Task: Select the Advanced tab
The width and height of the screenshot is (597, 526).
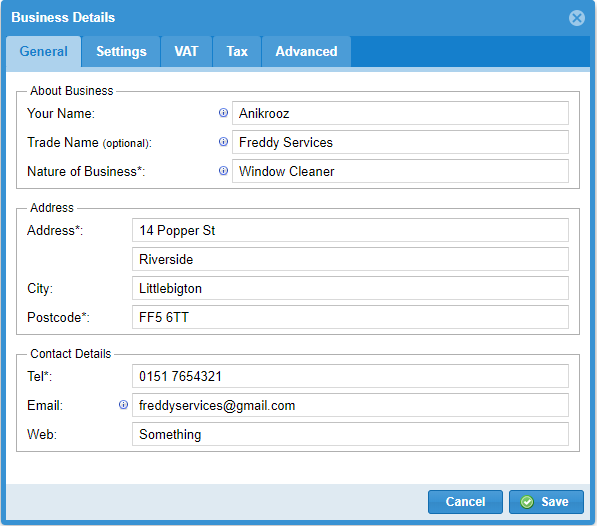Action: pyautogui.click(x=306, y=51)
